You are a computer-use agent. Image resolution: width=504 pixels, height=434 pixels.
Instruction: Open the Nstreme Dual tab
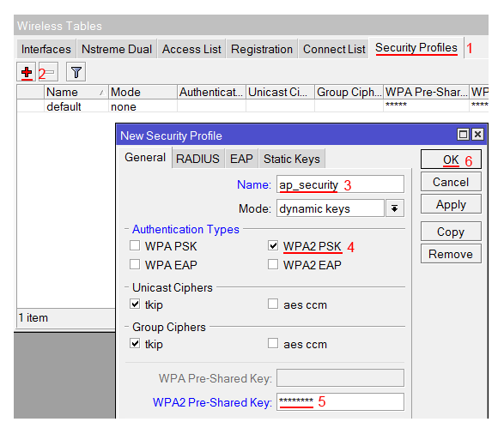(x=117, y=49)
